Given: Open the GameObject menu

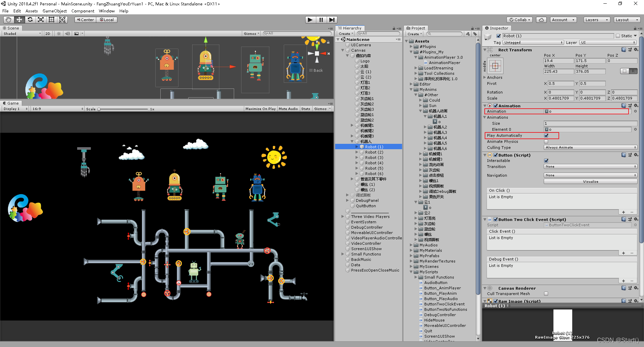Looking at the screenshot, I should pyautogui.click(x=55, y=11).
